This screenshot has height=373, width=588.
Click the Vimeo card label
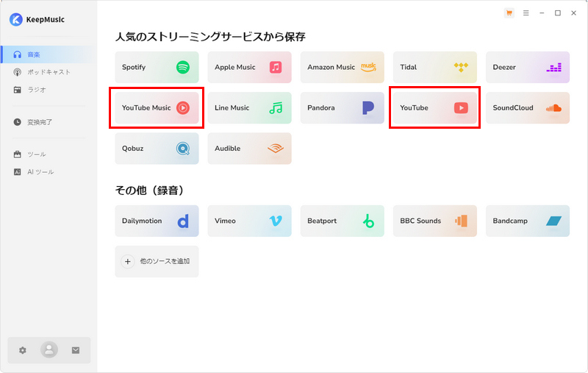point(225,221)
